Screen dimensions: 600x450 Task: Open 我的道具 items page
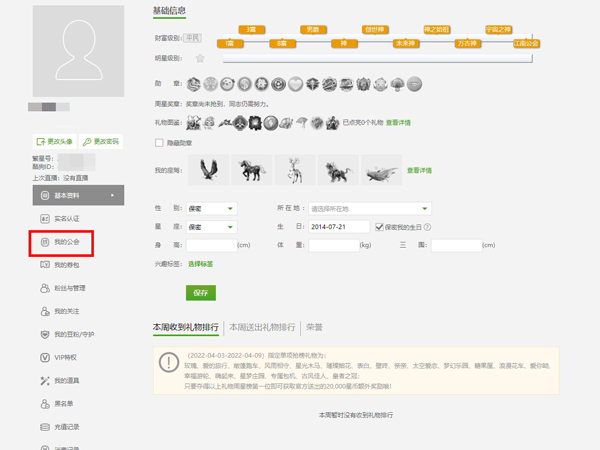point(67,381)
